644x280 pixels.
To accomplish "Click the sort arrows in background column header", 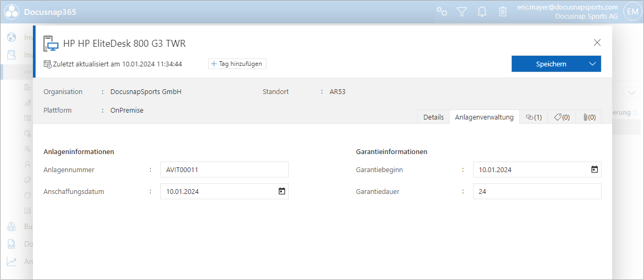I will [x=635, y=113].
